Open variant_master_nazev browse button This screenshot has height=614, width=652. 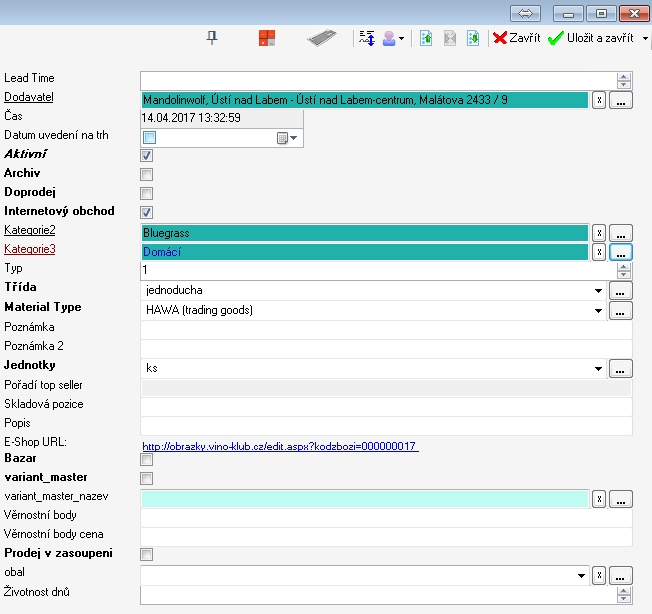[621, 499]
